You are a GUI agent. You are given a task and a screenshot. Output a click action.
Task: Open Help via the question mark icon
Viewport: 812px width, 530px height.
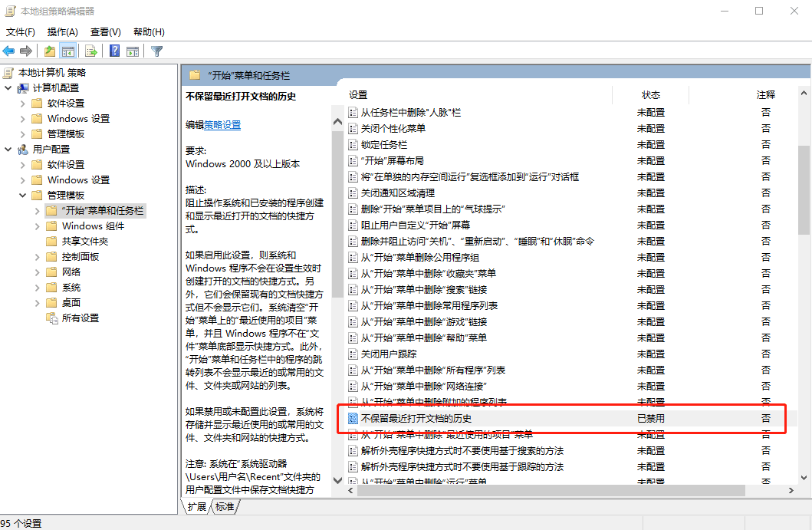click(x=115, y=51)
